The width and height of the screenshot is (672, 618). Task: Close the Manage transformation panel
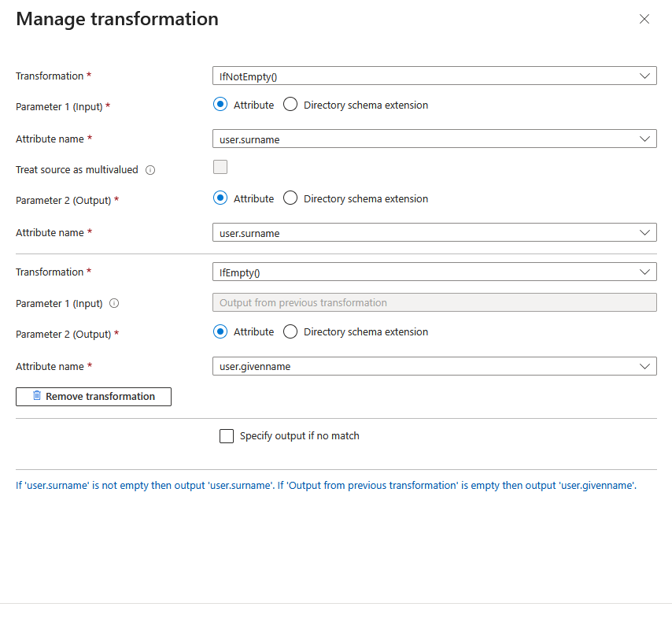[x=644, y=19]
